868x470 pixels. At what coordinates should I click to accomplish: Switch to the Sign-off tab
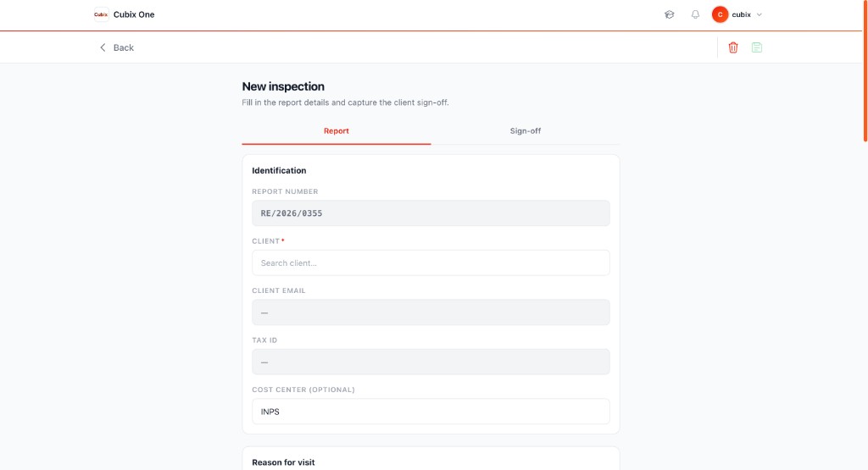click(x=526, y=131)
